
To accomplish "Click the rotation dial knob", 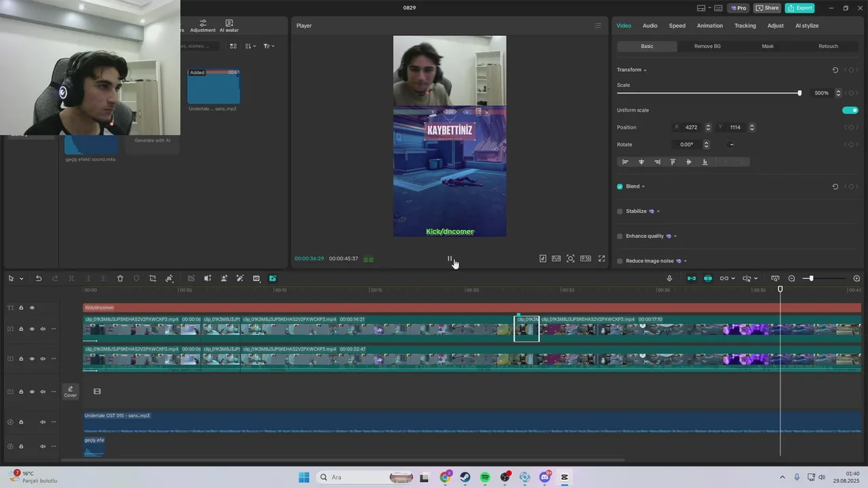I will (x=731, y=144).
